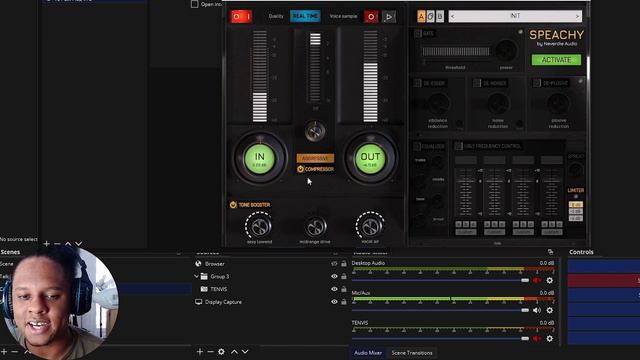
Task: Switch to preset slot B
Action: [440, 16]
